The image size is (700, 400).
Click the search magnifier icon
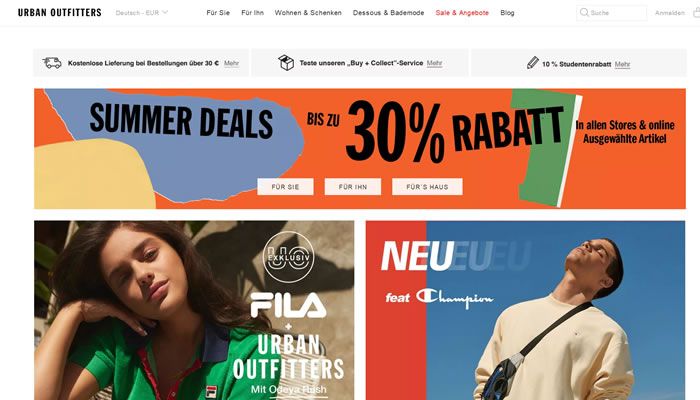pos(584,12)
